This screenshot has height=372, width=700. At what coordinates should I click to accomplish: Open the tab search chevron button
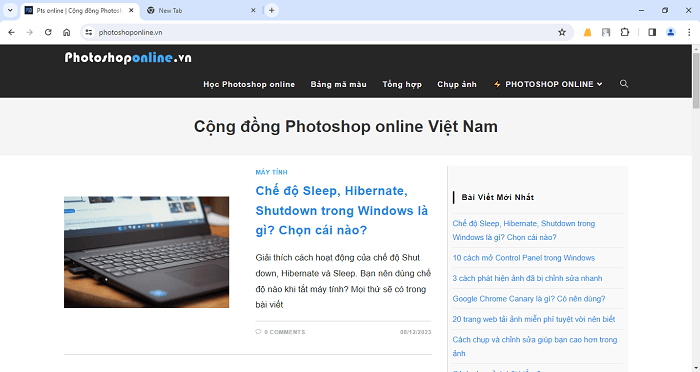click(x=10, y=10)
